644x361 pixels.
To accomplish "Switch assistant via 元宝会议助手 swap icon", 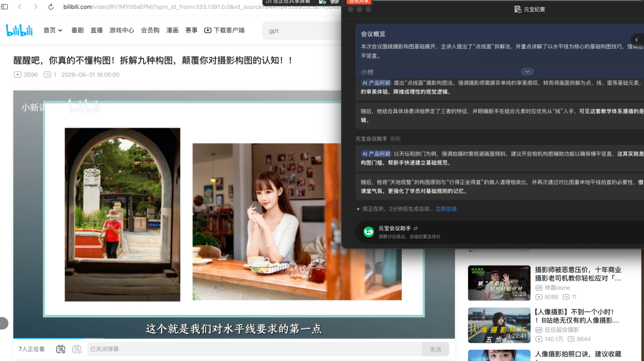I will [415, 228].
